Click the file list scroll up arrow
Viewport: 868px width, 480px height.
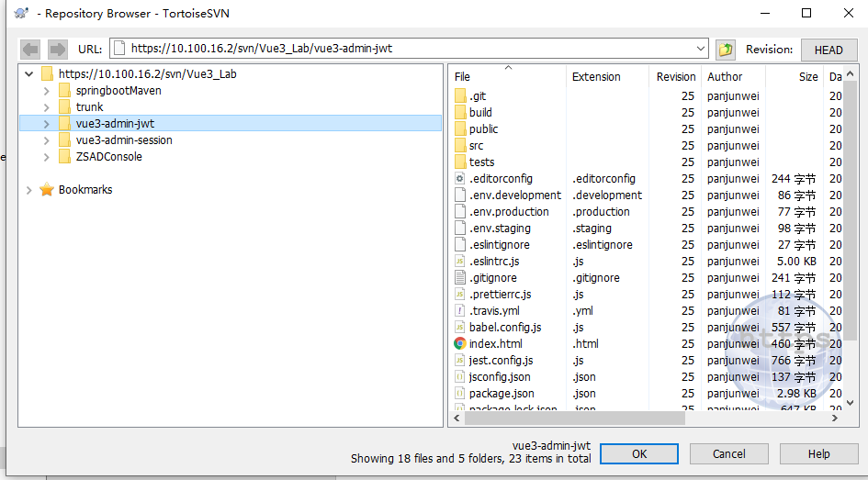[x=851, y=73]
